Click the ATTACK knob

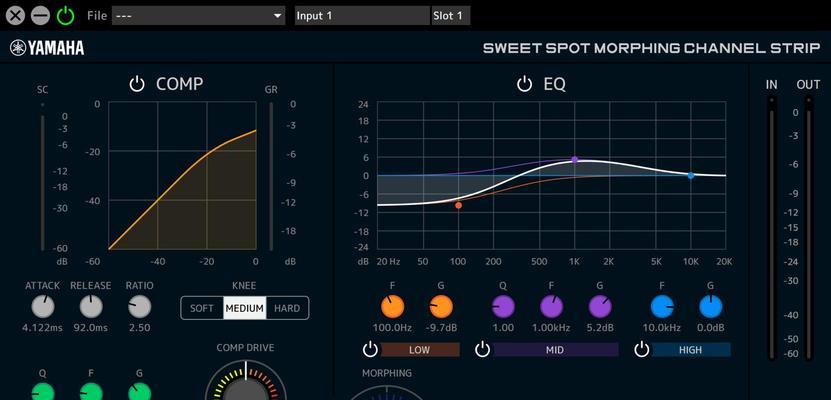pos(42,307)
